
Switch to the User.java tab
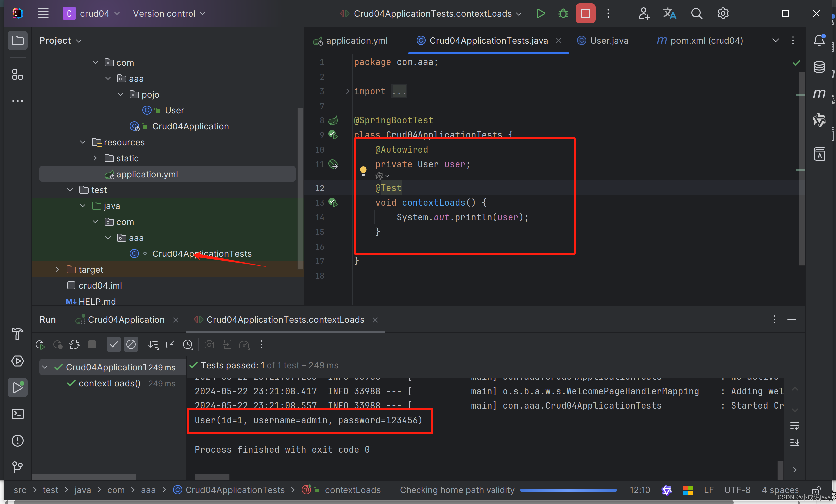point(609,41)
